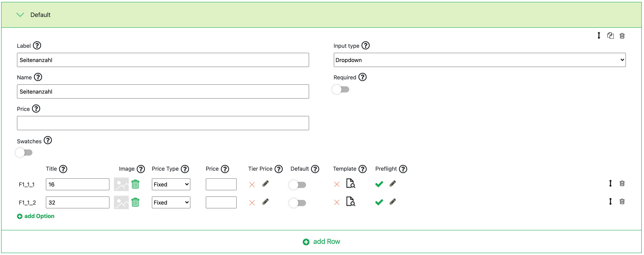
Task: Delete the Seitenanzahl row with top trash icon
Action: tap(622, 36)
